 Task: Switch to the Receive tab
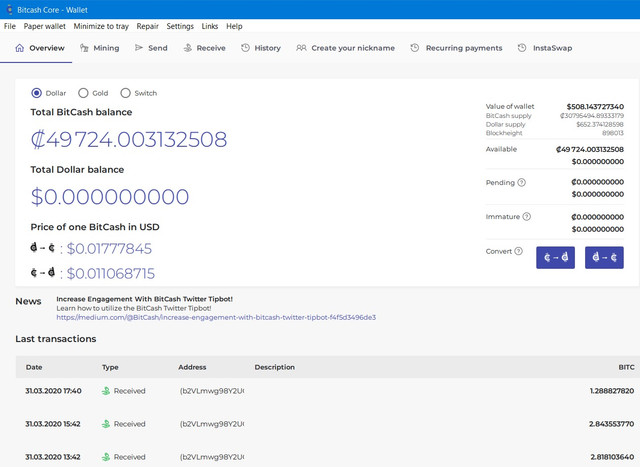pos(204,48)
